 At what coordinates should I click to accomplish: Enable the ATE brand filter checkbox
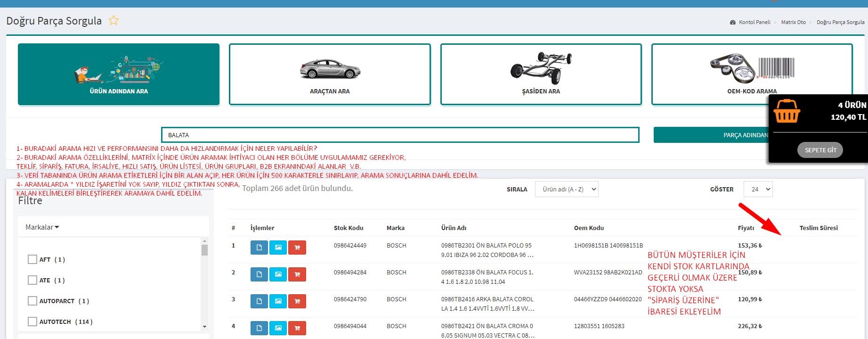pyautogui.click(x=32, y=280)
